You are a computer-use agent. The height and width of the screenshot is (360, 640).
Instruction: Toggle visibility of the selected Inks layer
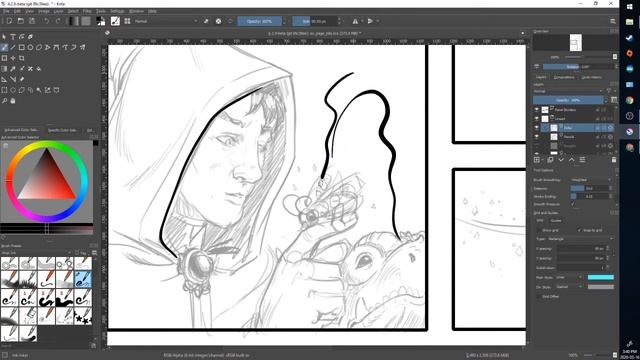[537, 128]
